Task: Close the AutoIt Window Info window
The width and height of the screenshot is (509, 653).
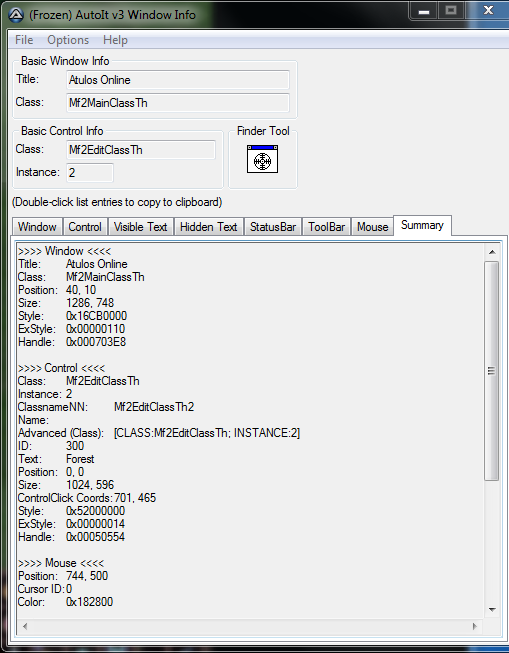Action: 488,11
